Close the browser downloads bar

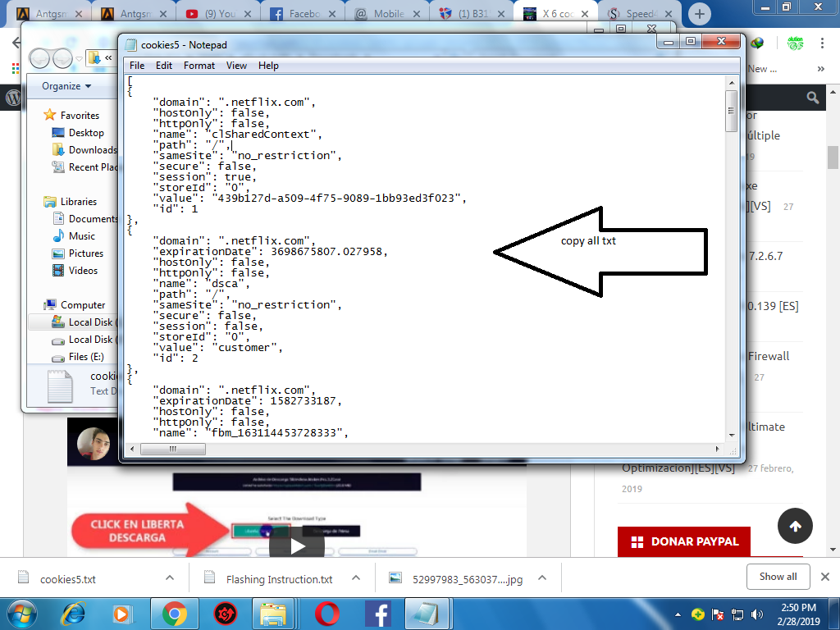825,577
